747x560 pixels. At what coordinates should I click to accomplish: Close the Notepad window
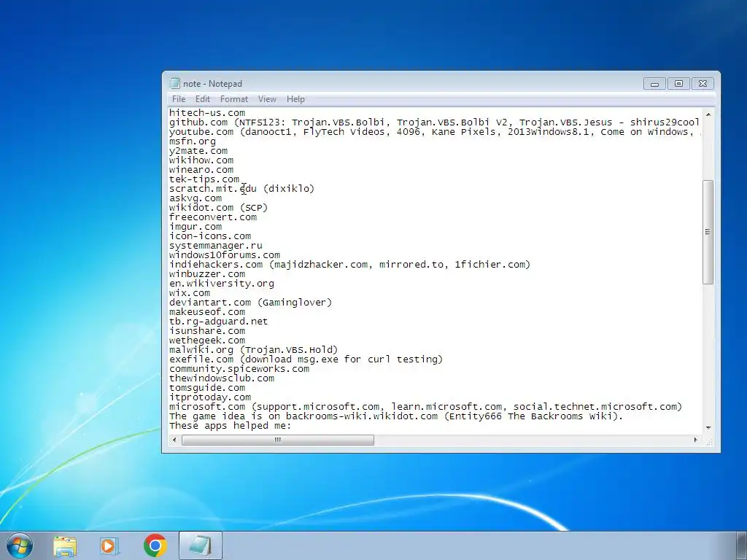point(703,84)
